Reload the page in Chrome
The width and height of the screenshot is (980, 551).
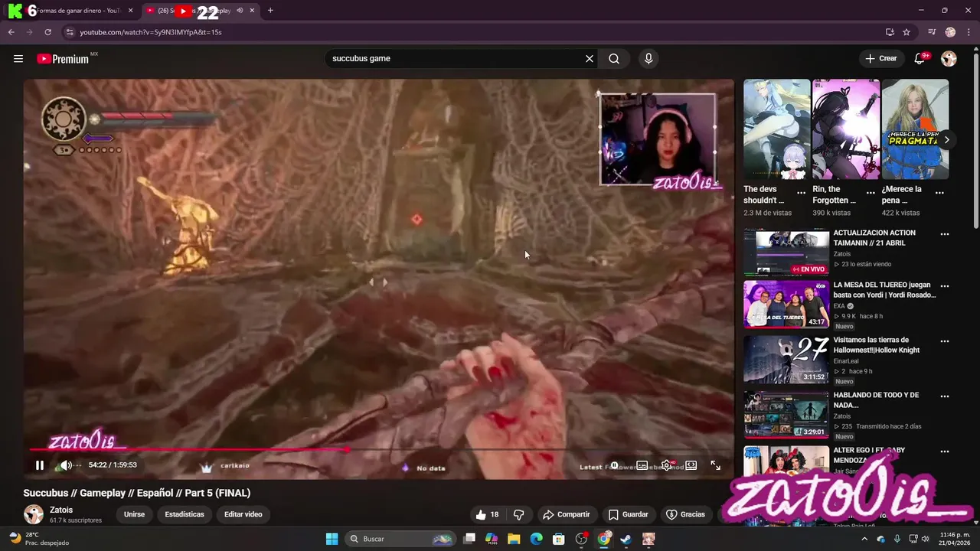(47, 32)
